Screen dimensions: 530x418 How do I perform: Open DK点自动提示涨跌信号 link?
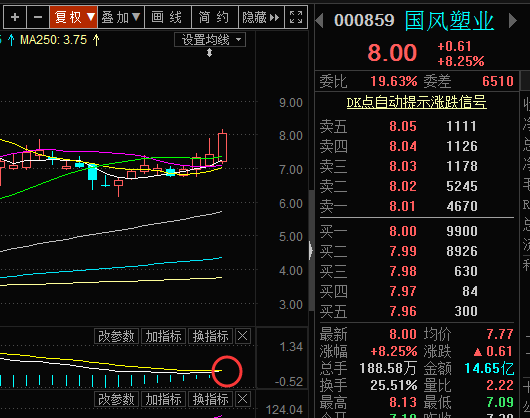[x=416, y=102]
